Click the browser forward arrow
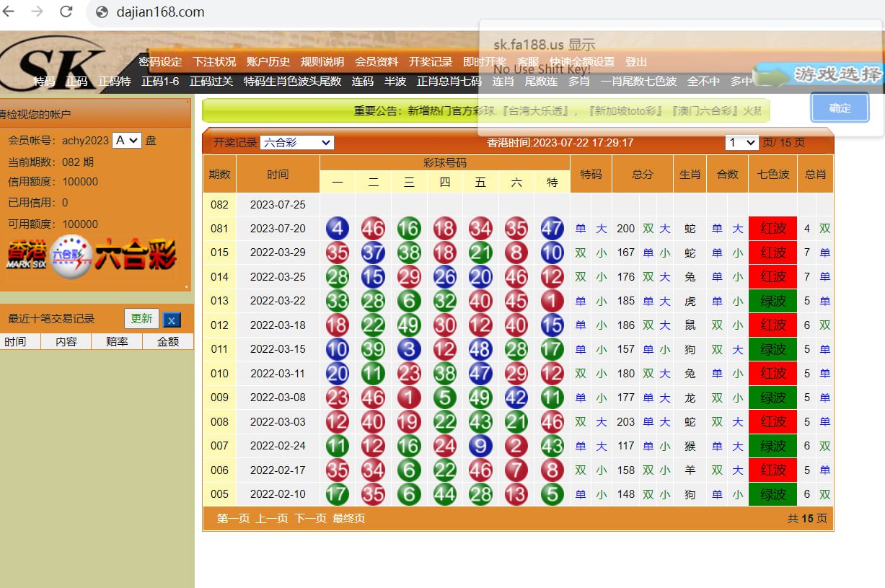This screenshot has height=588, width=885. coord(38,12)
